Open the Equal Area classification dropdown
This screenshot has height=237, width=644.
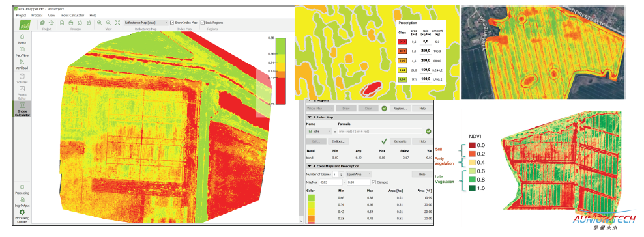(x=358, y=174)
